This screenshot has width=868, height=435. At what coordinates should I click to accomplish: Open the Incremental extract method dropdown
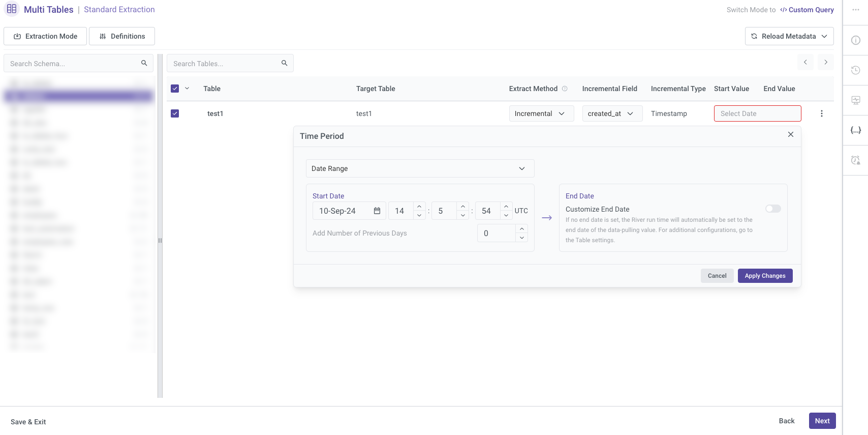pos(542,113)
